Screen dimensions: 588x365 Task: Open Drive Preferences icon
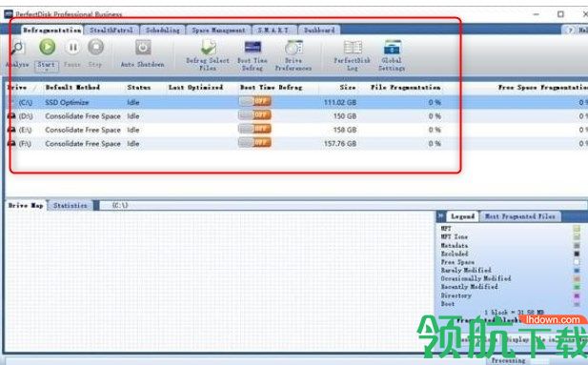tap(294, 48)
